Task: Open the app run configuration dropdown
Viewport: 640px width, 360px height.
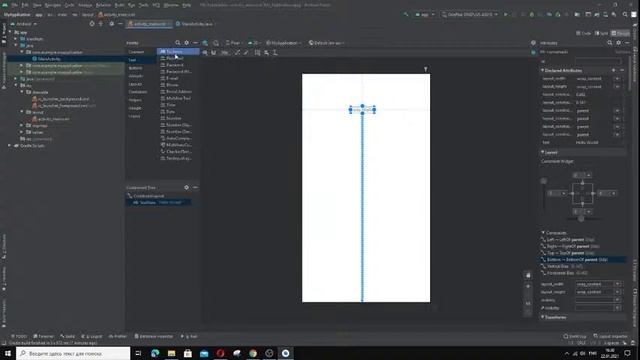Action: (x=424, y=15)
